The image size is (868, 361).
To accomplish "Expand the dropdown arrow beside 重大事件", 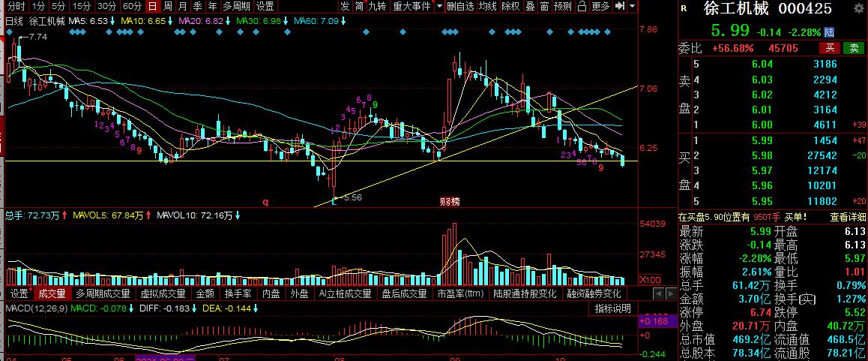I will tap(439, 7).
